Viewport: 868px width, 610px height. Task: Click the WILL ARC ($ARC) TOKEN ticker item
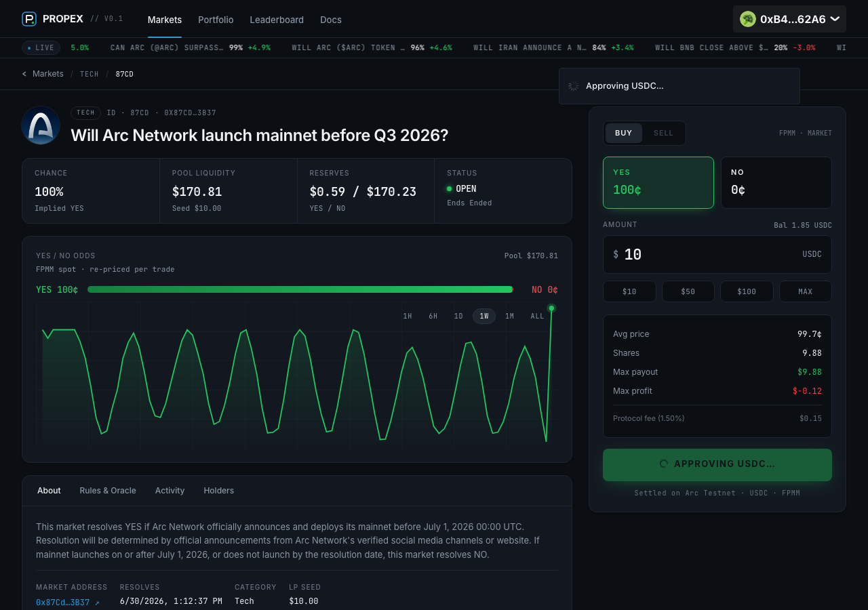point(372,48)
